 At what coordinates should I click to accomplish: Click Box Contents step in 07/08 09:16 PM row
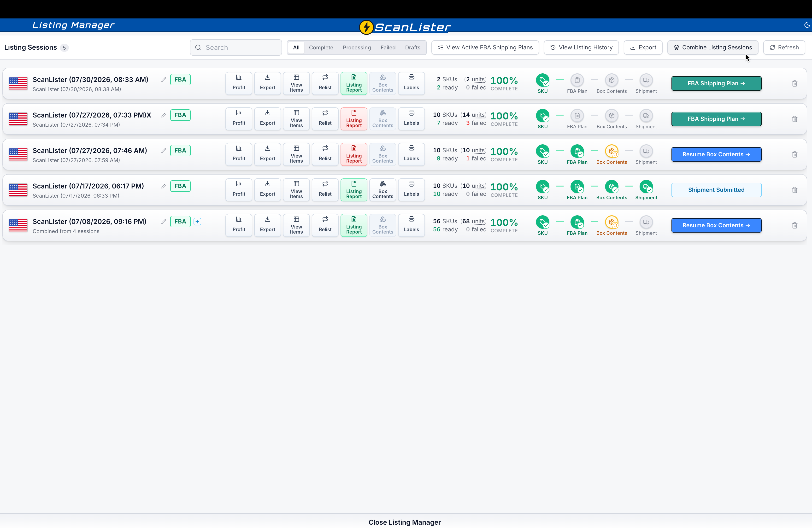pyautogui.click(x=612, y=222)
